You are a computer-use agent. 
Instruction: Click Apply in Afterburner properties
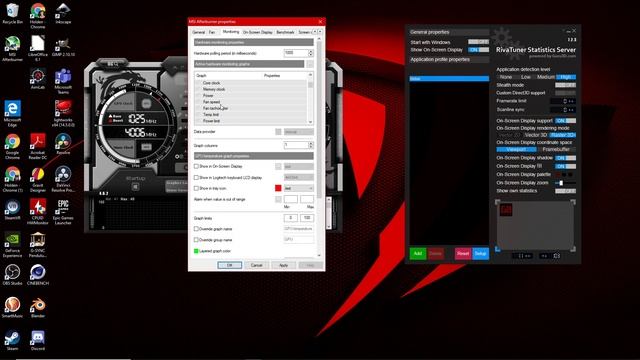point(283,265)
